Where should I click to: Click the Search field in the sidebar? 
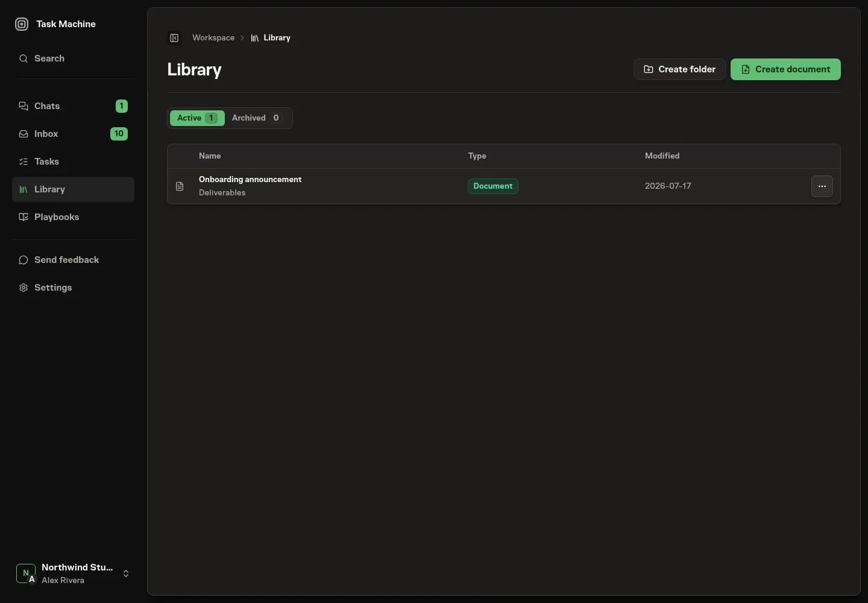pos(73,58)
